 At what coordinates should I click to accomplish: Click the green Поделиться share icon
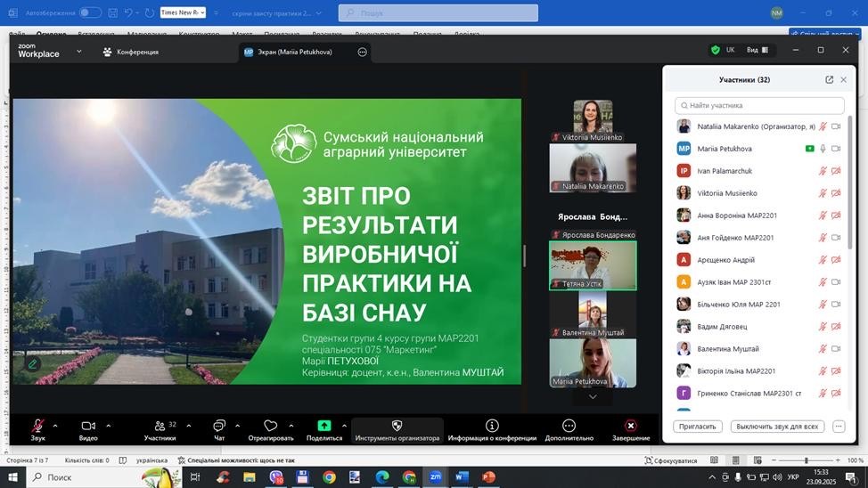coord(324,427)
